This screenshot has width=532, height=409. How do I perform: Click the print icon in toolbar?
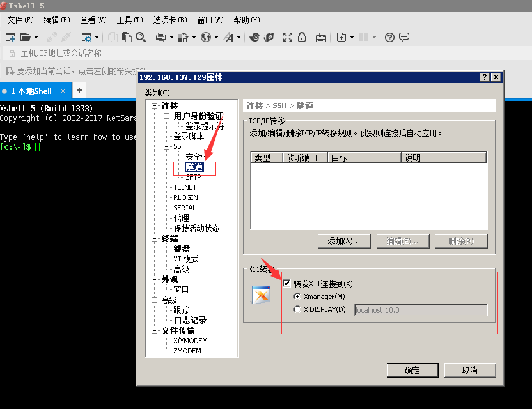(161, 37)
